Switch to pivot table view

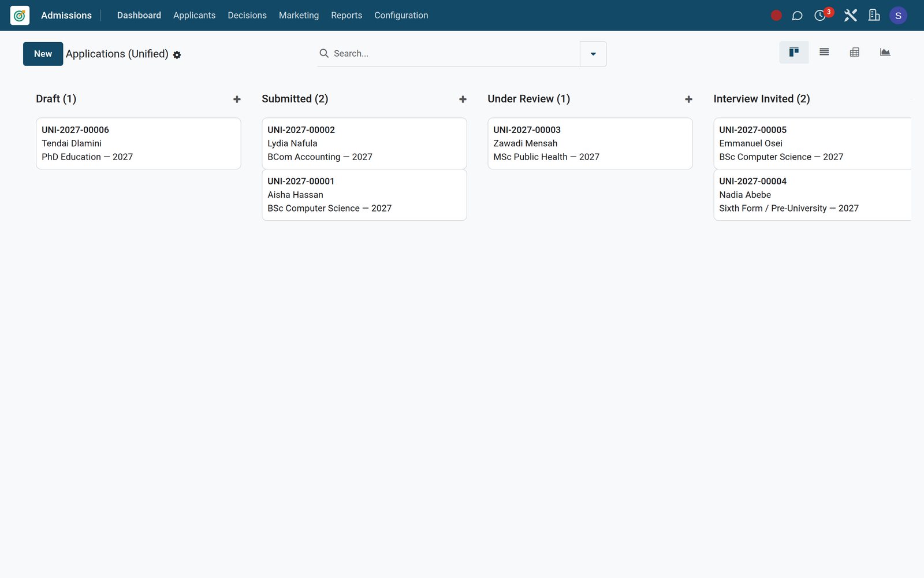click(855, 52)
